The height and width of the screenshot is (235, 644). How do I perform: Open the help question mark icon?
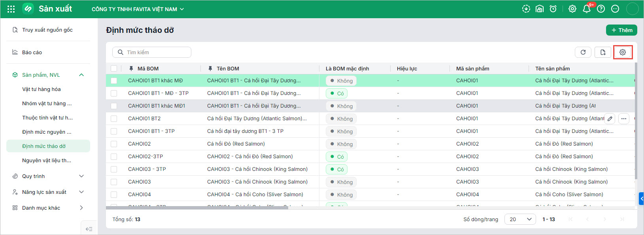pyautogui.click(x=601, y=9)
